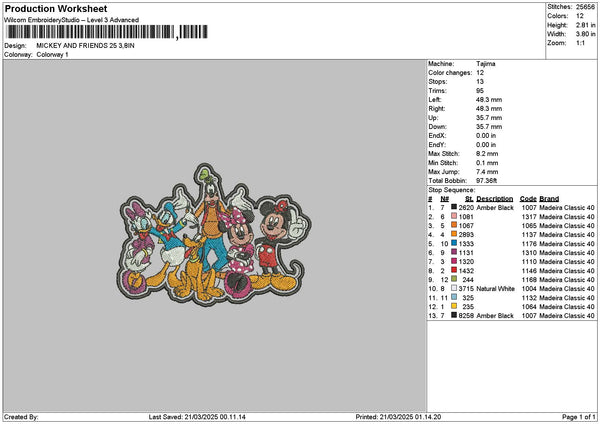Viewport: 600px width, 424px height.
Task: Click the barcode below the studio name
Action: click(x=107, y=32)
